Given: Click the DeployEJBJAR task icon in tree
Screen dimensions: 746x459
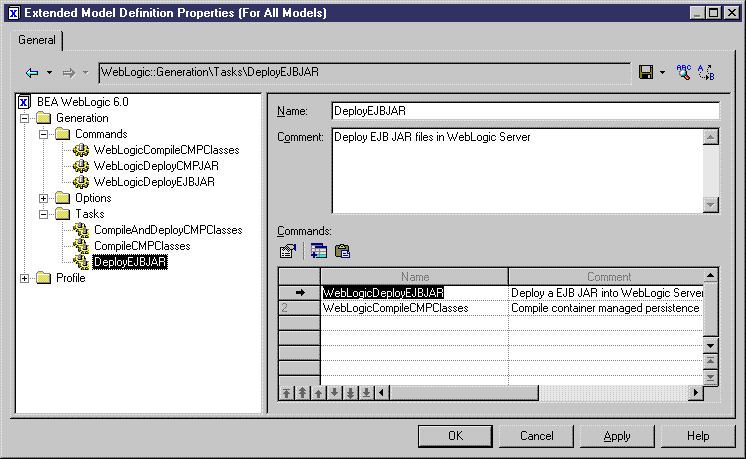Looking at the screenshot, I should [x=81, y=262].
